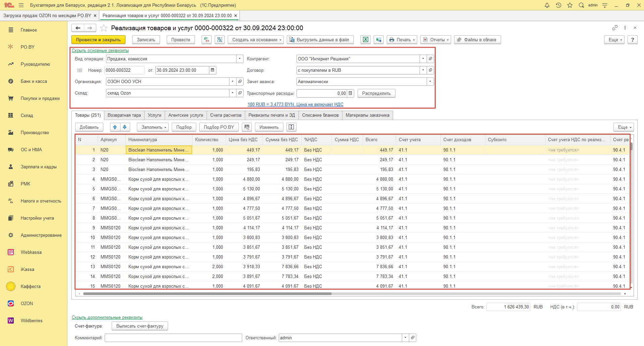The width and height of the screenshot is (644, 346).
Task: Open Заполнить dropdown in table toolbar
Action: coord(153,127)
